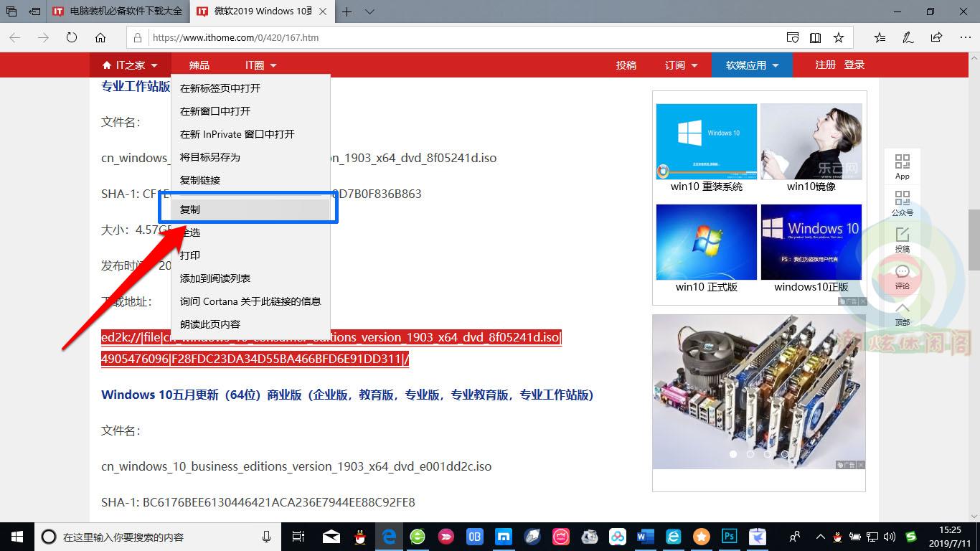This screenshot has width=980, height=551.
Task: Refresh the page with the reload icon
Action: [x=72, y=37]
